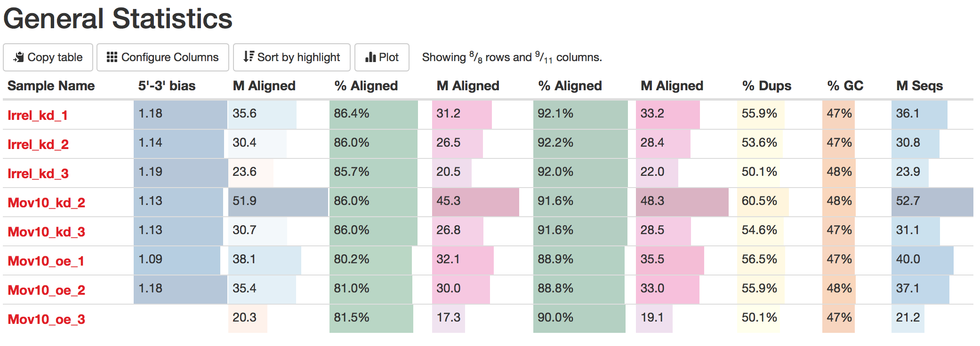Click the Sort by highlight sort icon
This screenshot has height=346, width=980.
249,57
